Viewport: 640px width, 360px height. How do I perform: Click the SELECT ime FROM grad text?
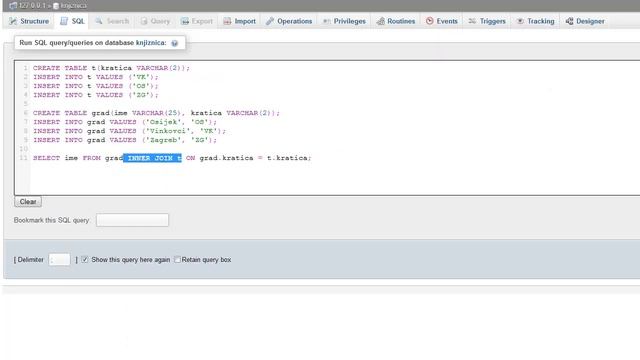tap(78, 158)
